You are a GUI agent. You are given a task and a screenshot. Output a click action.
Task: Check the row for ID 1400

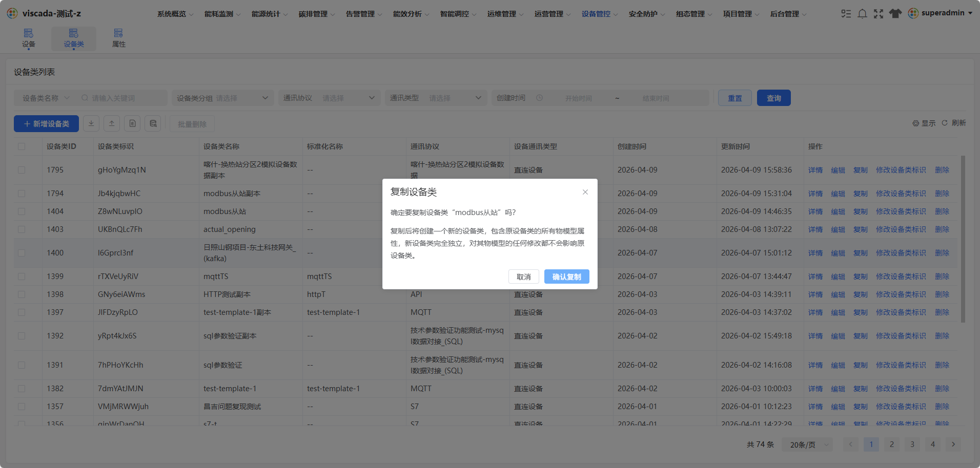pos(22,253)
